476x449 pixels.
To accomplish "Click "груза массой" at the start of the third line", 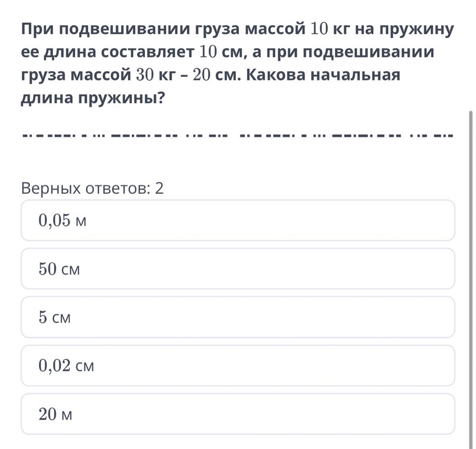I will (75, 75).
